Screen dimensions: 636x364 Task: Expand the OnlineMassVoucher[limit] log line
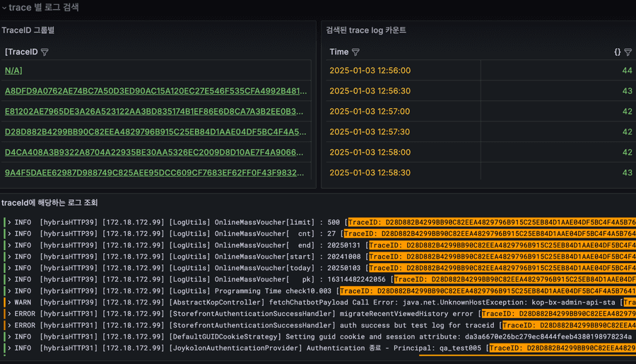[9, 223]
